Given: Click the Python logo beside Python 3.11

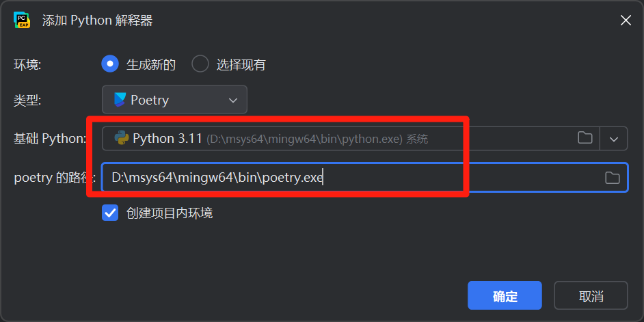Looking at the screenshot, I should tap(122, 138).
